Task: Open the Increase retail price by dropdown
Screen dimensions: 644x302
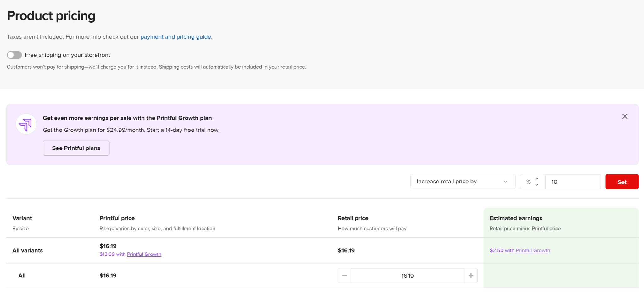Action: 462,182
